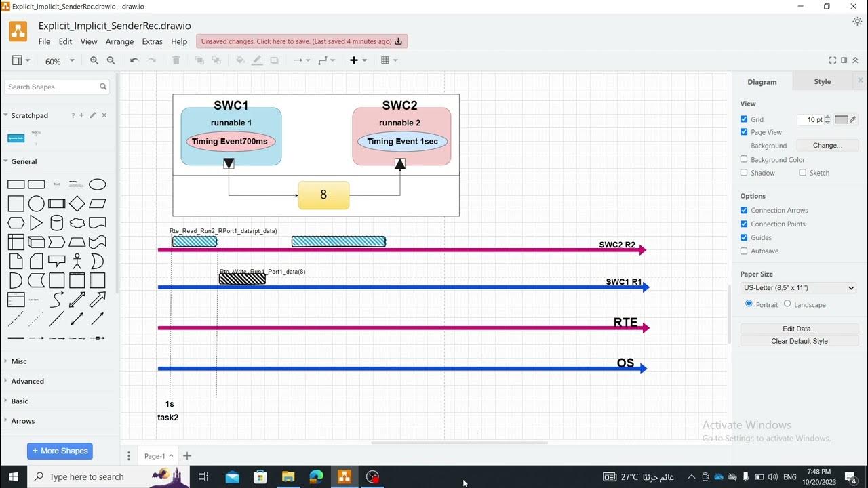Click the Edit Data... button
Viewport: 868px width, 488px height.
tap(799, 329)
